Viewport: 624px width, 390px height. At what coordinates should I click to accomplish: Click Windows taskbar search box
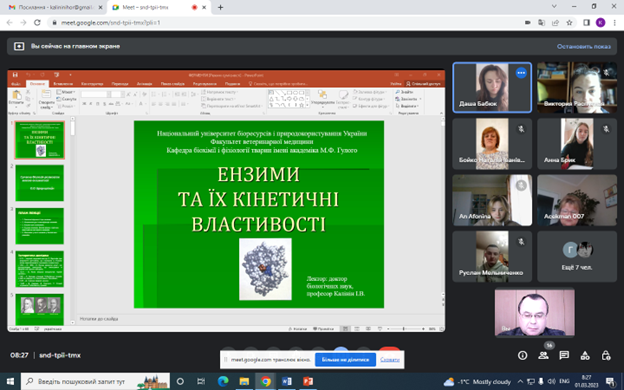[95, 381]
